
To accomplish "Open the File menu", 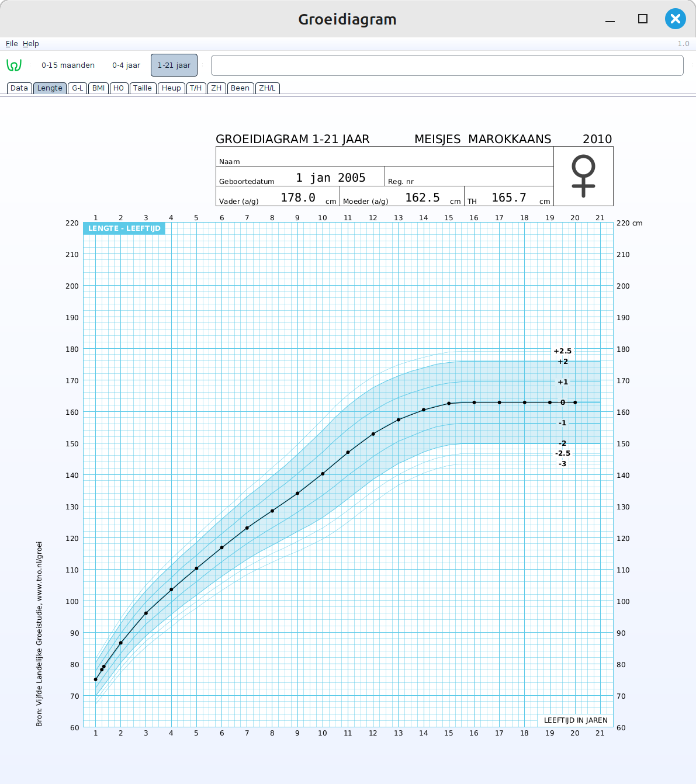I will pyautogui.click(x=12, y=44).
